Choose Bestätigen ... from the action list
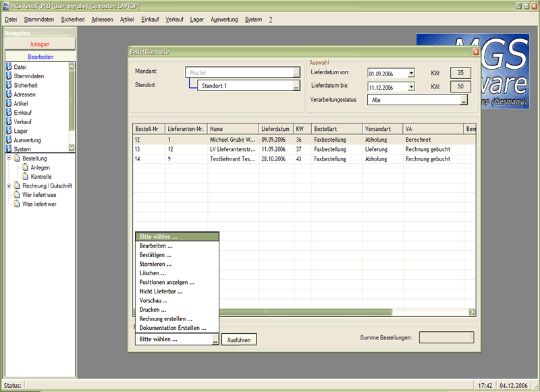The image size is (540, 392). point(177,255)
